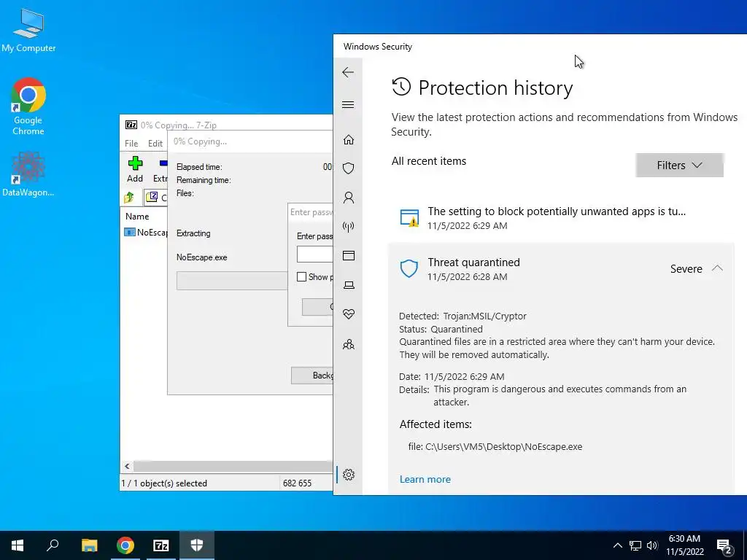Click 'All recent items' label
The width and height of the screenshot is (747, 560).
point(429,161)
